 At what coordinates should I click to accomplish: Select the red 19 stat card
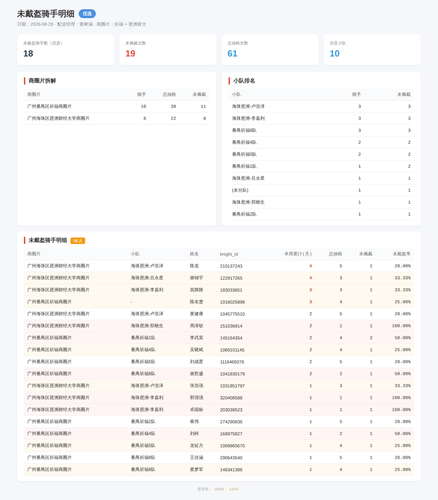168,50
